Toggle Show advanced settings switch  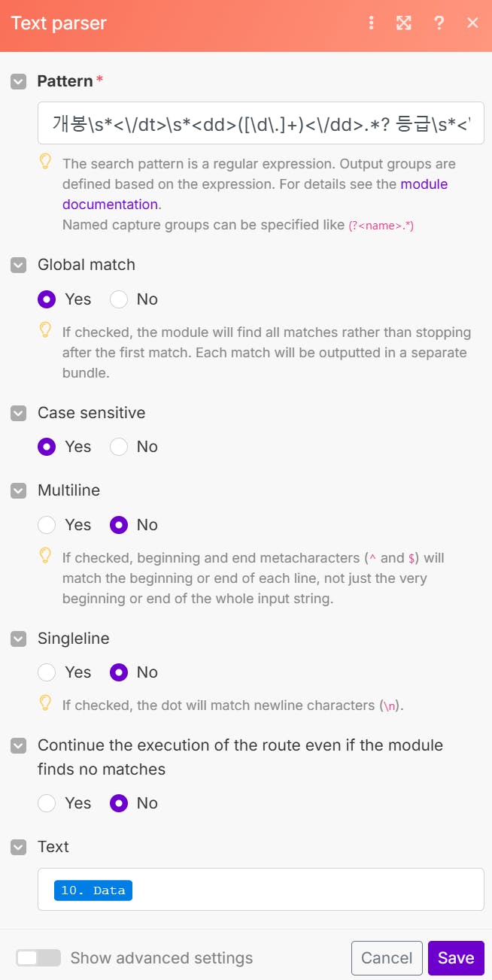[x=38, y=957]
